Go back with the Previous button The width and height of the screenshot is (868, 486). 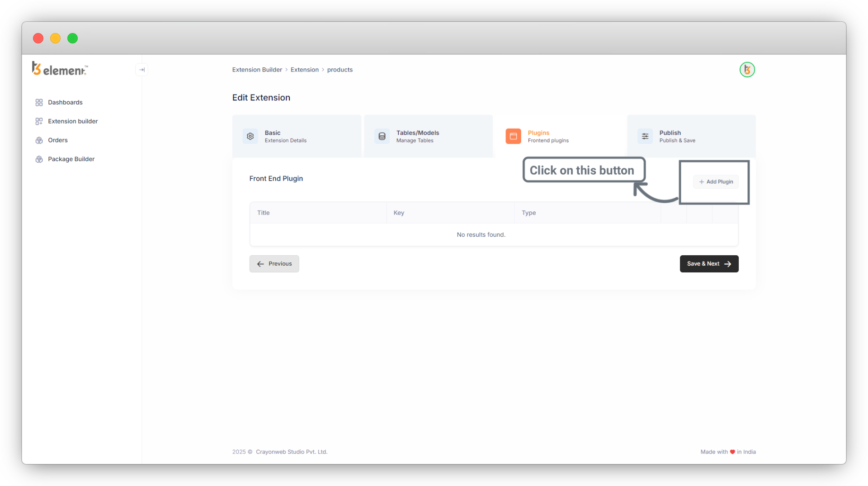(274, 264)
